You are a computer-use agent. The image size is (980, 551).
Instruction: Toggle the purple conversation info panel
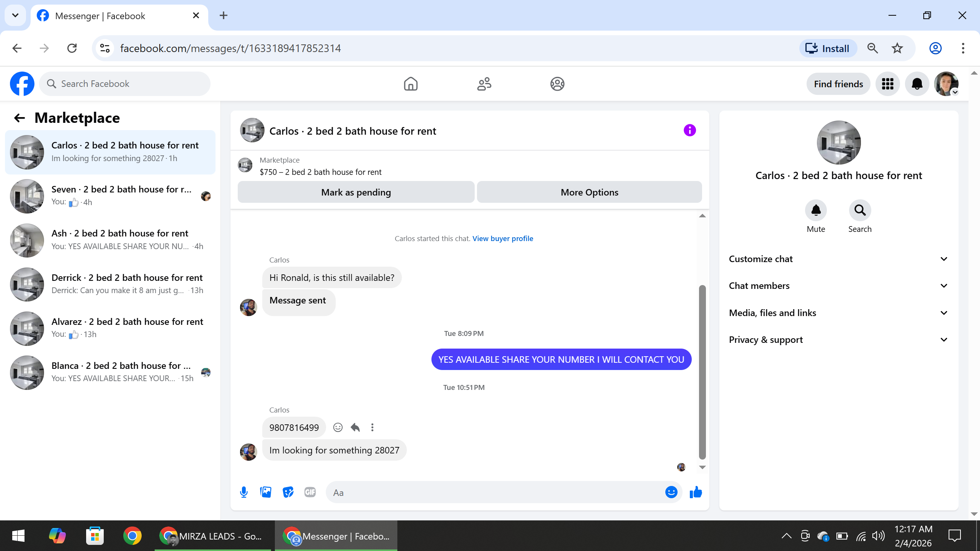(689, 130)
